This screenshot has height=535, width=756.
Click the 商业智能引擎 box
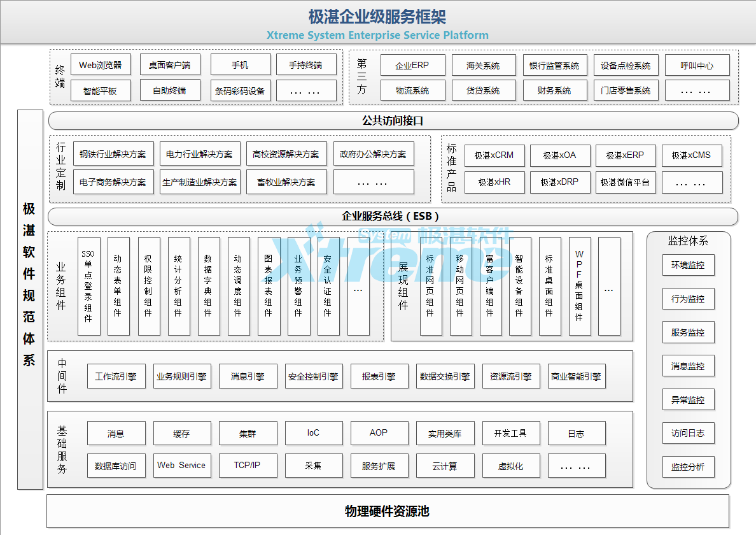click(576, 376)
